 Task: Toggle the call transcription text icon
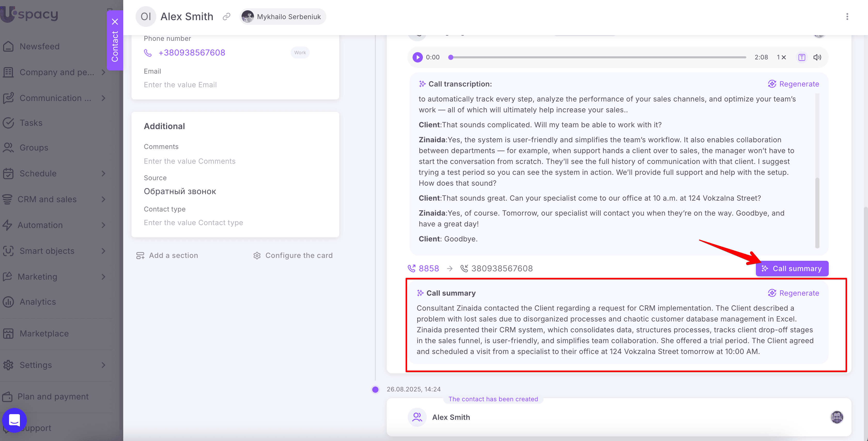click(802, 57)
